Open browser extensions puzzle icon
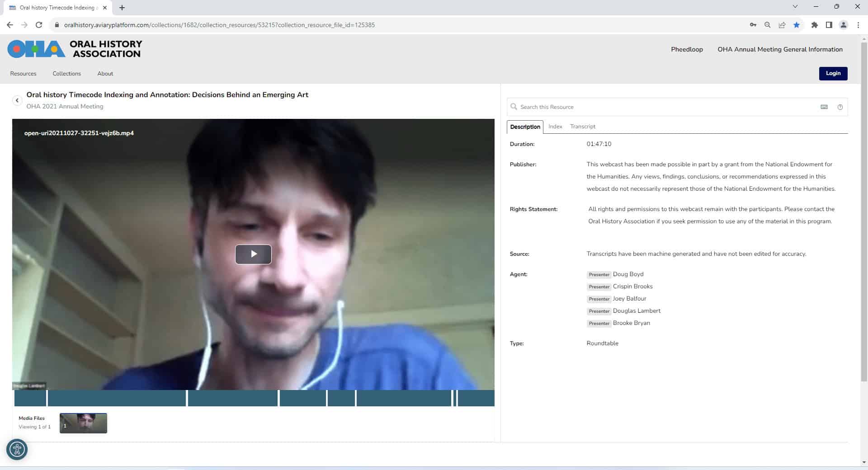The width and height of the screenshot is (868, 470). point(814,25)
